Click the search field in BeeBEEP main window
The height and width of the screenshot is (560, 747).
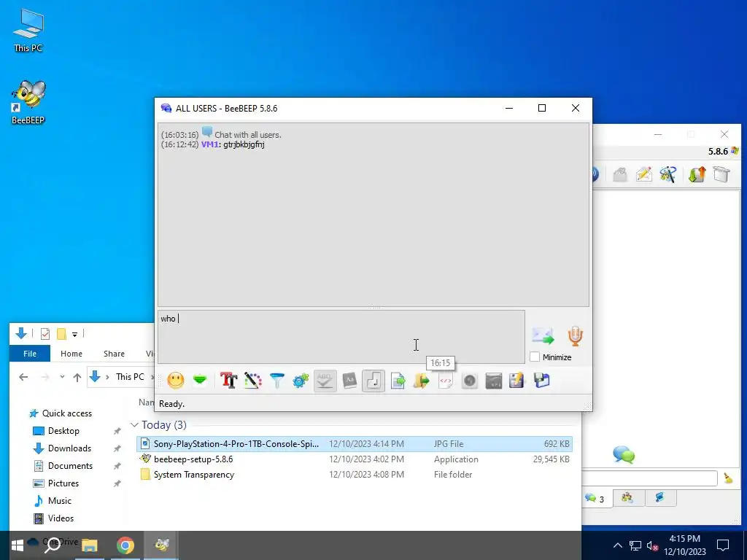click(649, 478)
